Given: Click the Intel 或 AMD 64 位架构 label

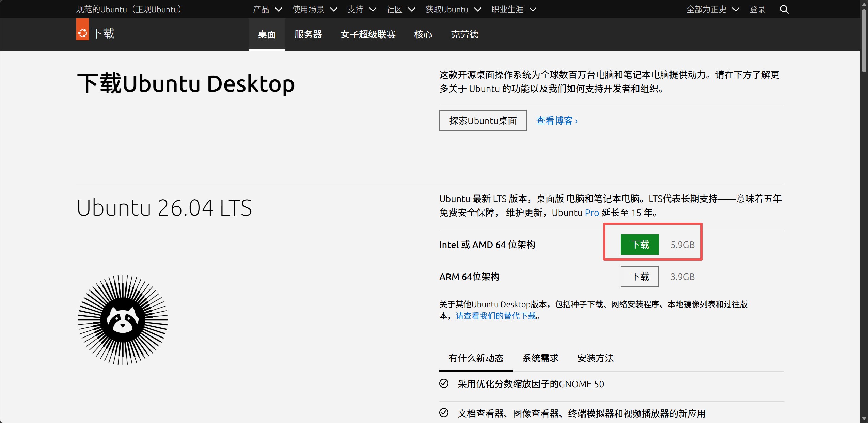Looking at the screenshot, I should [487, 245].
